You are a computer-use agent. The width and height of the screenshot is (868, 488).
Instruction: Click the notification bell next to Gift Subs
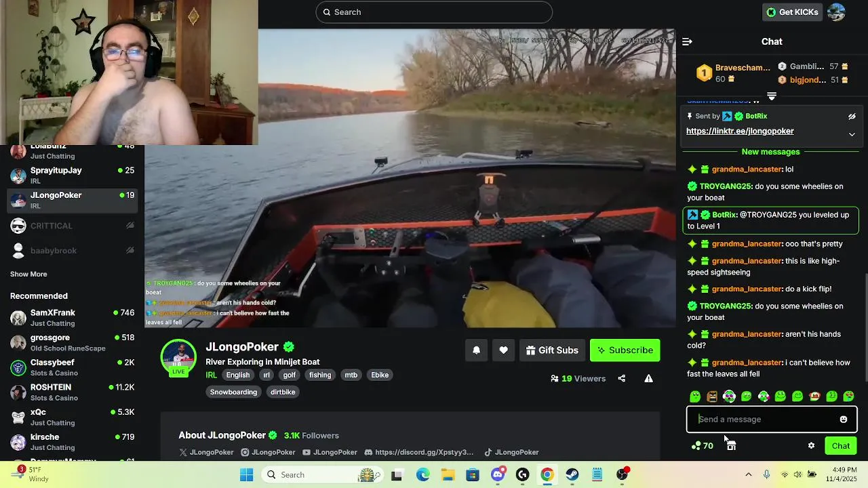(476, 350)
